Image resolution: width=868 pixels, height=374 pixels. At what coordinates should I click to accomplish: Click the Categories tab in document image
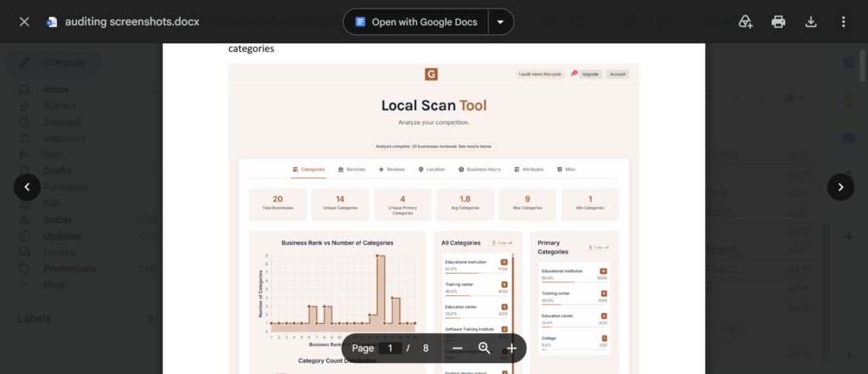coord(309,169)
